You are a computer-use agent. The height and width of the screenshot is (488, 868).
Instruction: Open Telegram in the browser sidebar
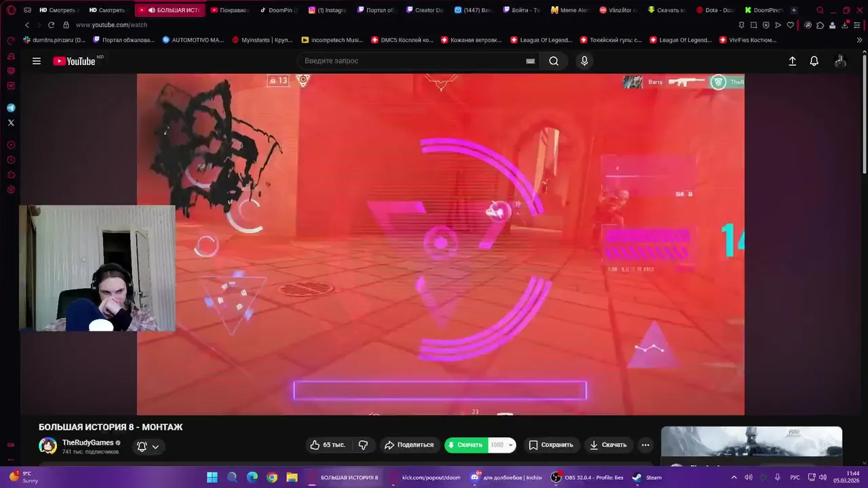click(x=11, y=108)
